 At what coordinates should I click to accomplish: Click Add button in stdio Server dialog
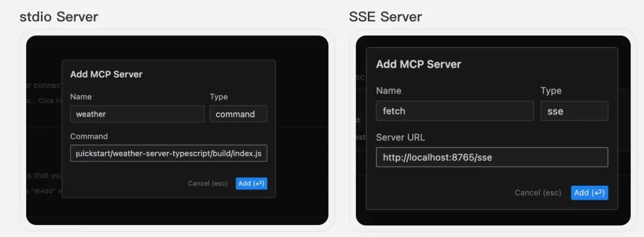tap(252, 183)
